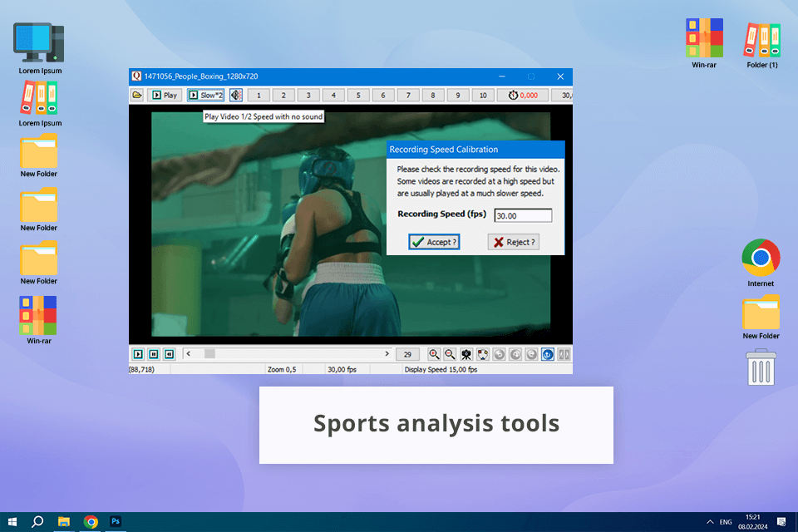Click the step-forward frame button at bottom
This screenshot has height=532, width=798.
tap(138, 354)
